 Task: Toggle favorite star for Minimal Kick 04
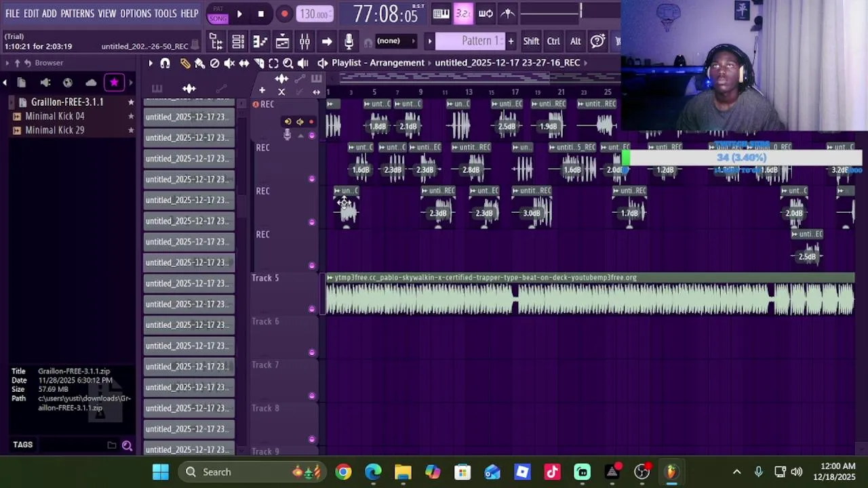point(131,117)
